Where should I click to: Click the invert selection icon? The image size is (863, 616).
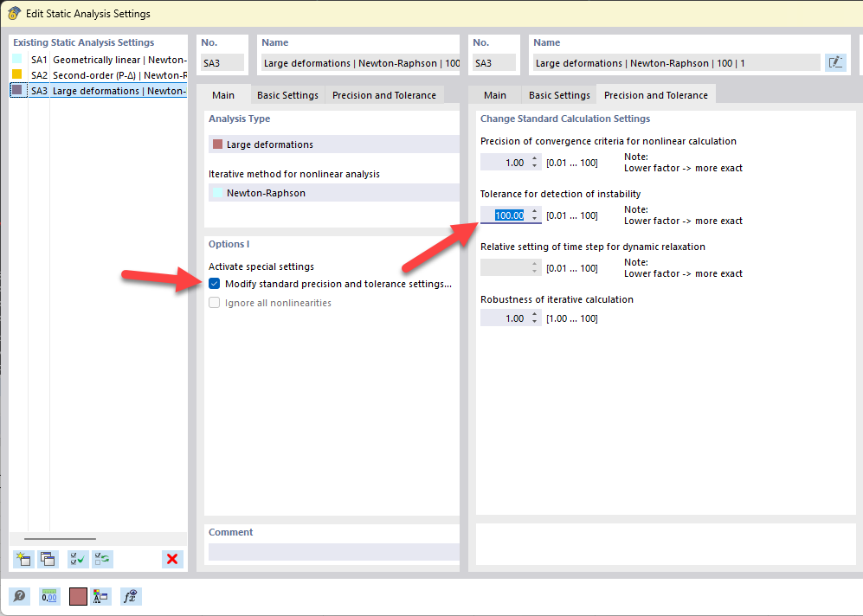102,559
